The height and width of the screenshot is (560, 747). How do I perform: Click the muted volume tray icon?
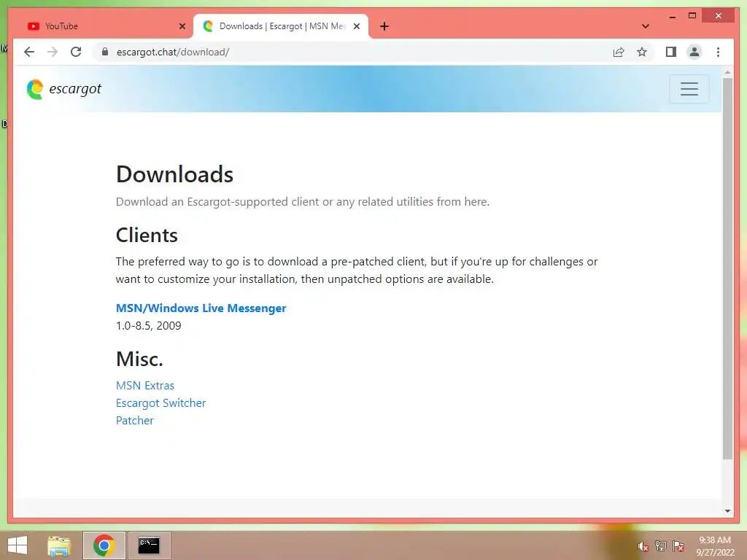(x=643, y=546)
